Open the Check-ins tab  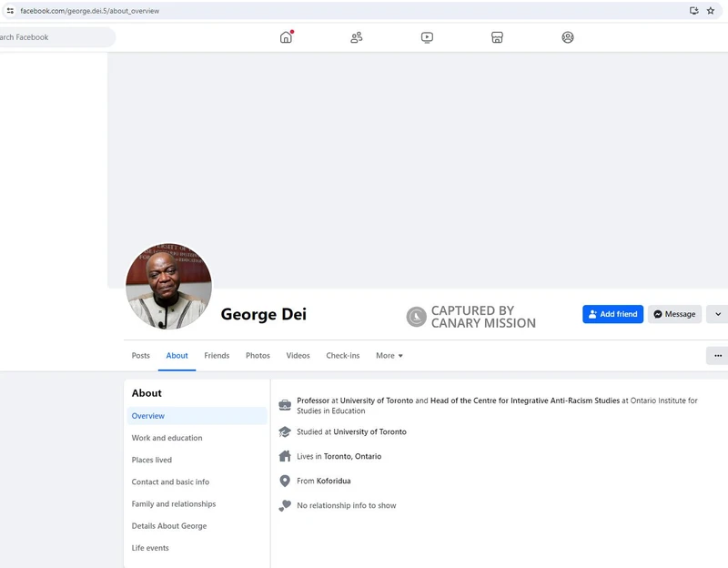343,355
